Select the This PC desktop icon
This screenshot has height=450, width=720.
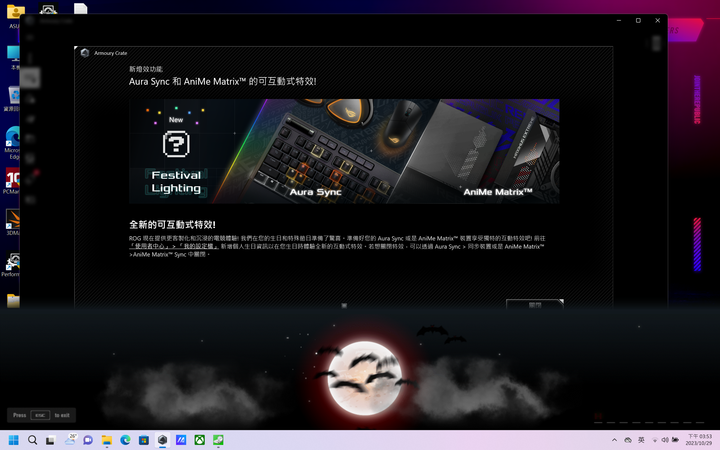[x=14, y=57]
